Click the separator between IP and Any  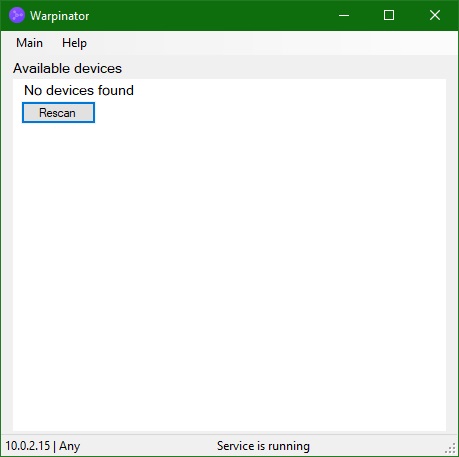54,446
